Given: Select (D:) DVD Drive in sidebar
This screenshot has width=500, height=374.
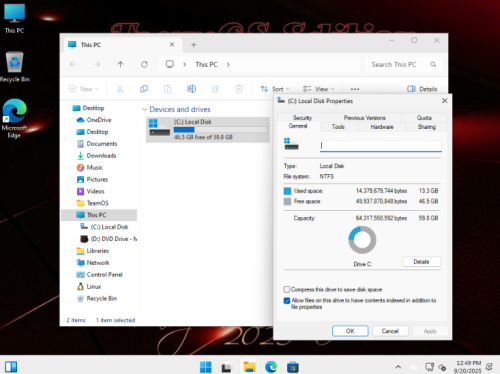Looking at the screenshot, I should point(109,239).
